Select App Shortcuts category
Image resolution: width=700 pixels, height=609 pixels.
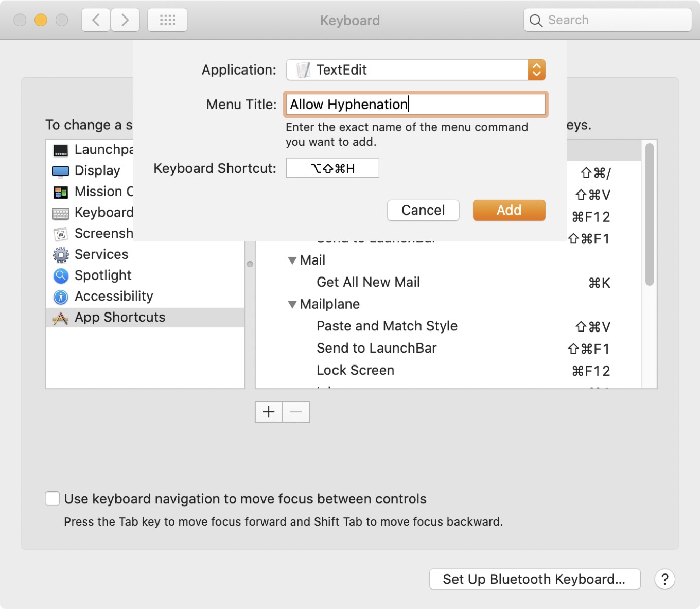145,318
